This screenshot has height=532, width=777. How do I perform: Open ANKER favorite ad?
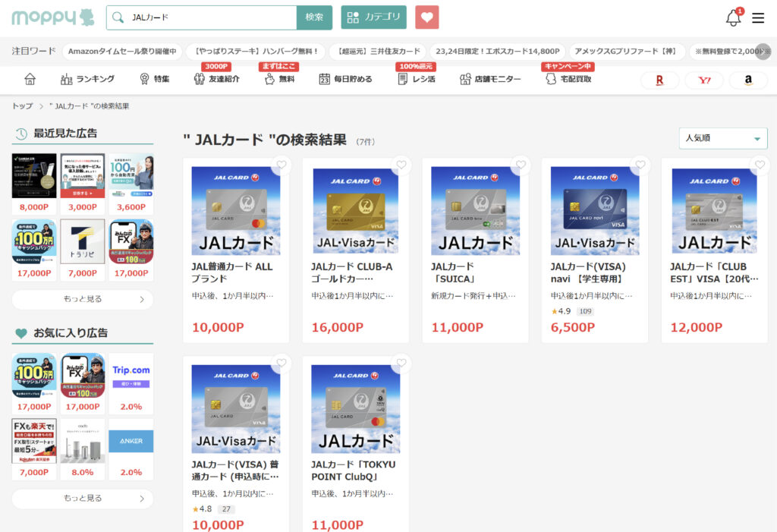point(131,441)
